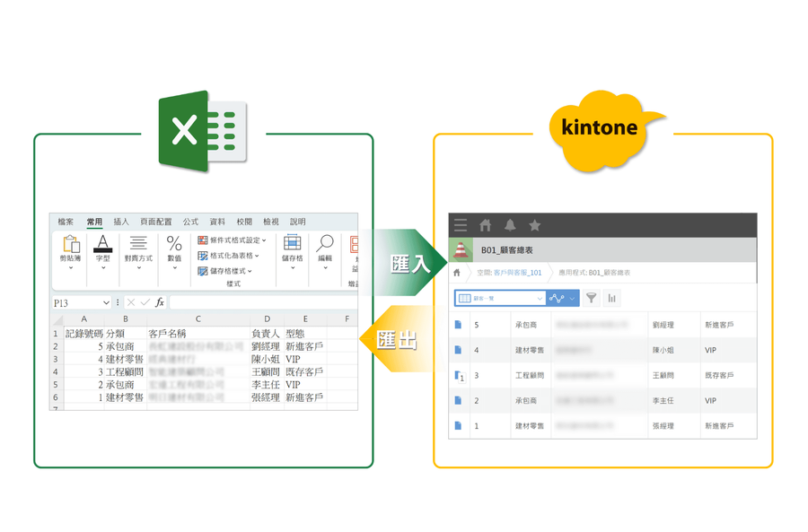Select Excel column C header
This screenshot has width=808, height=532.
[198, 319]
